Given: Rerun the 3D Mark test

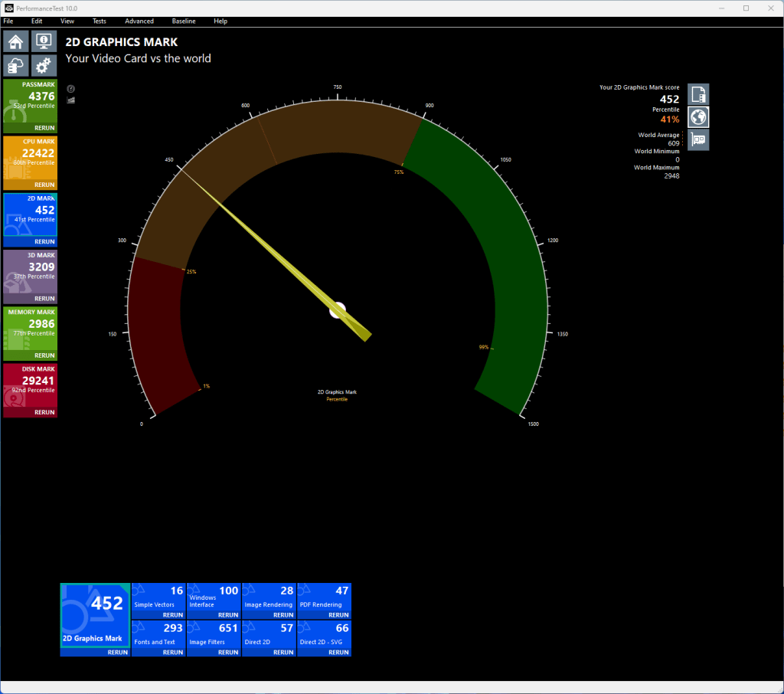Looking at the screenshot, I should (x=44, y=299).
